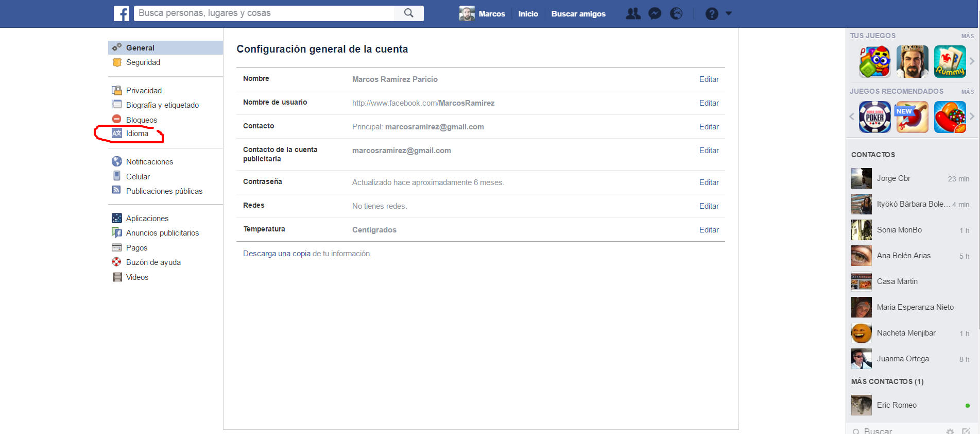Click the Notificaciones globe icon in sidebar
980x434 pixels.
[x=117, y=161]
